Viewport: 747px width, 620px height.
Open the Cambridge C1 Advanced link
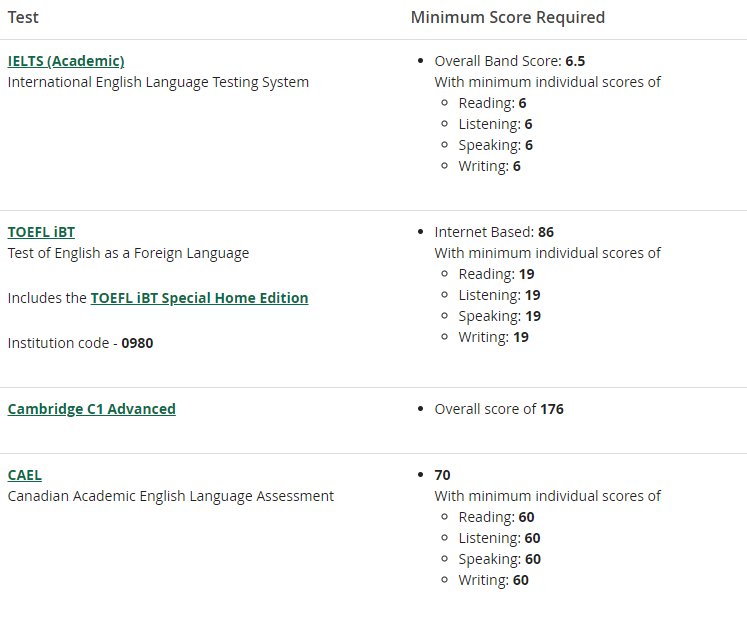(x=91, y=409)
